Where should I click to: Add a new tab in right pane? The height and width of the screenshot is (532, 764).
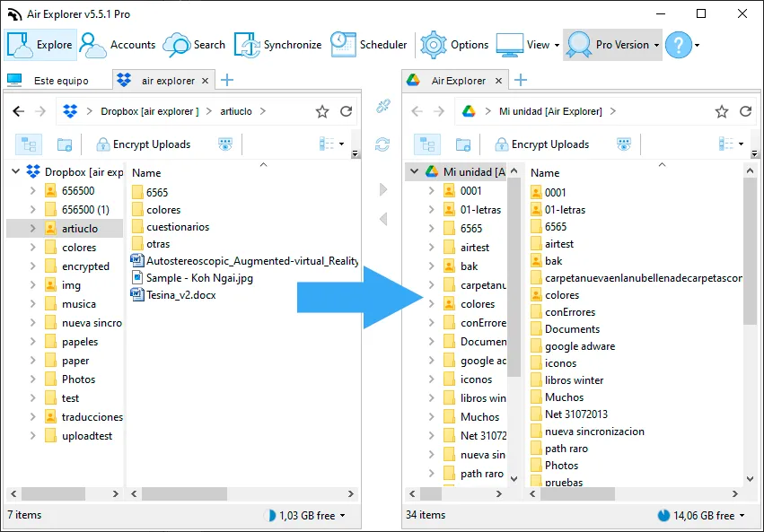tap(521, 81)
